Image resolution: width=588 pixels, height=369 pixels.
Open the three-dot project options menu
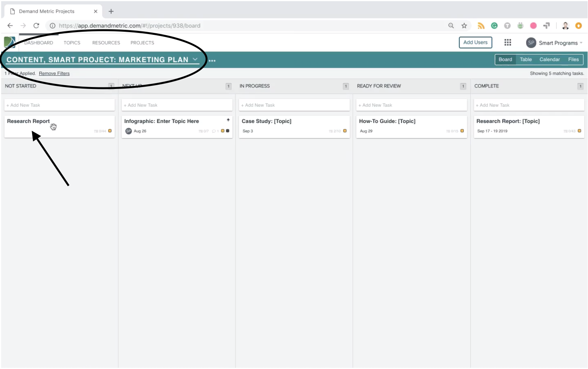(212, 60)
